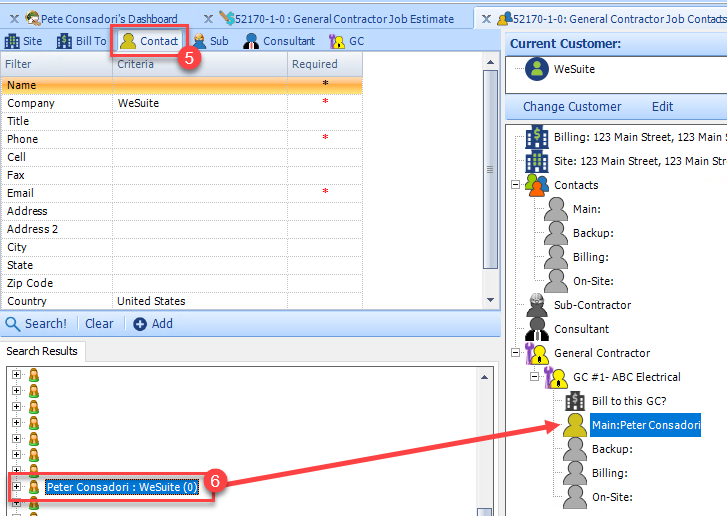
Task: Click the Phone criteria input field
Action: tap(200, 139)
